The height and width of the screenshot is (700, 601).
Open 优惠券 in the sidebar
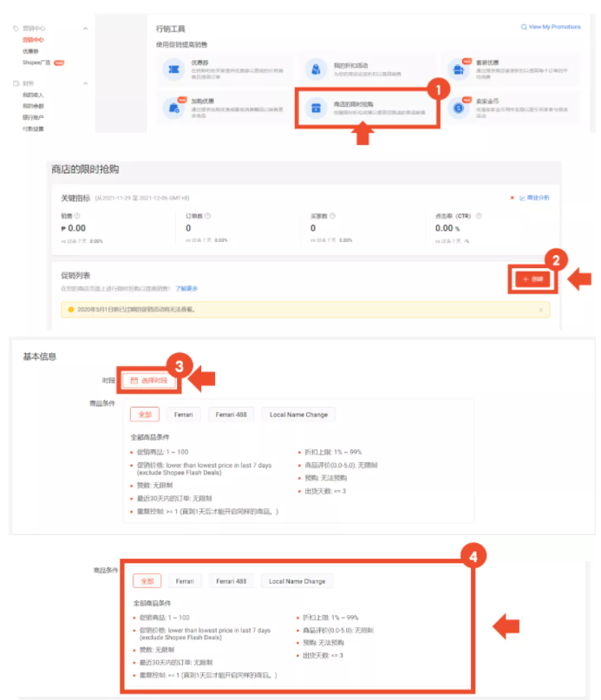(30, 51)
